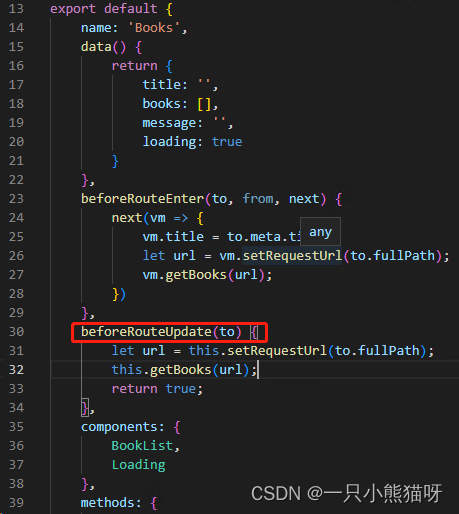Select vm.setRequestUrl call on line 26
Screen dimensions: 459x514
281,256
